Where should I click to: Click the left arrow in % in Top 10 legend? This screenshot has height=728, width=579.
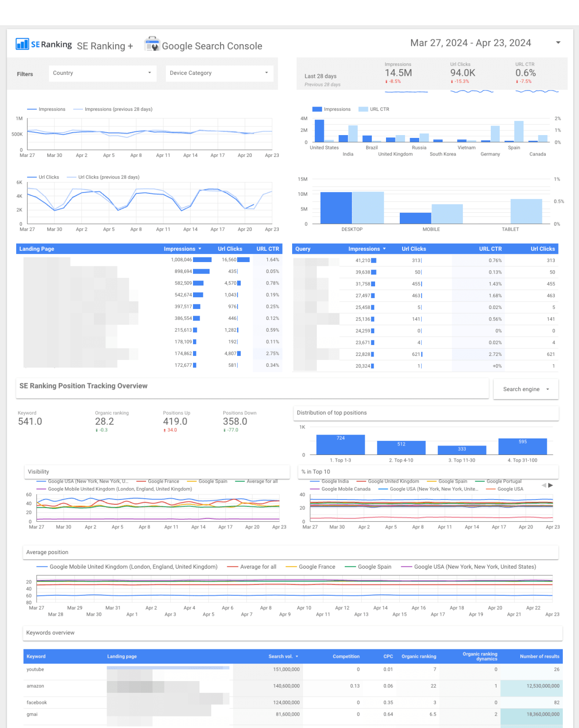(x=543, y=485)
